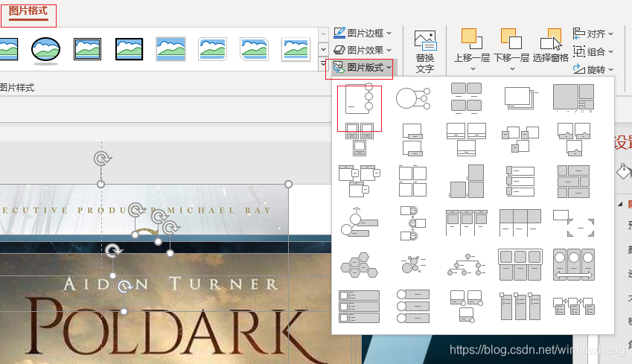Screen dimensions: 632x364
Task: Choose the Spiral Picture layout
Action: (573, 98)
